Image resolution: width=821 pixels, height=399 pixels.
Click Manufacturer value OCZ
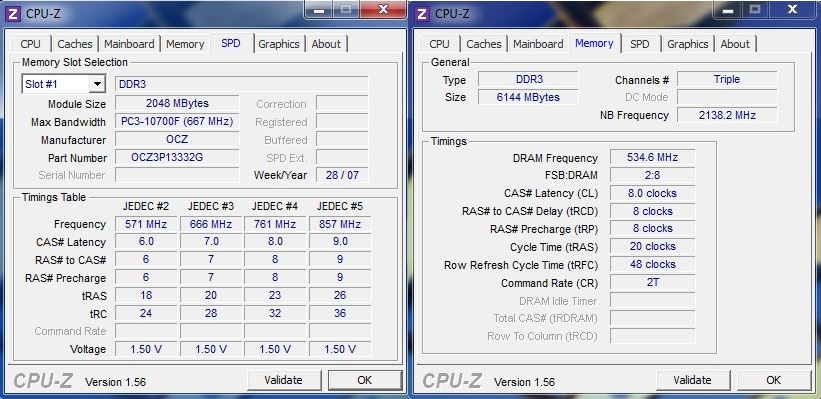177,140
